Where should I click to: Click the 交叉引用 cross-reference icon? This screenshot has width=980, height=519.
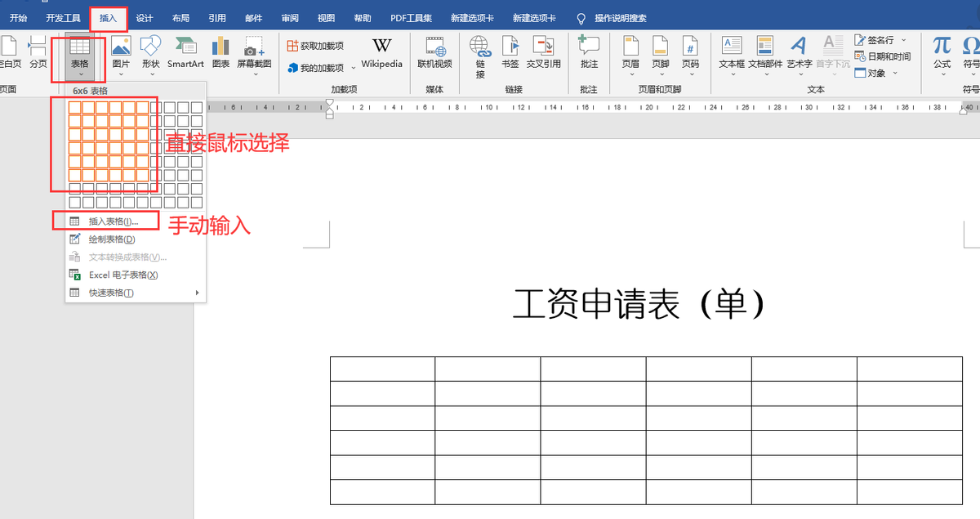[x=543, y=47]
